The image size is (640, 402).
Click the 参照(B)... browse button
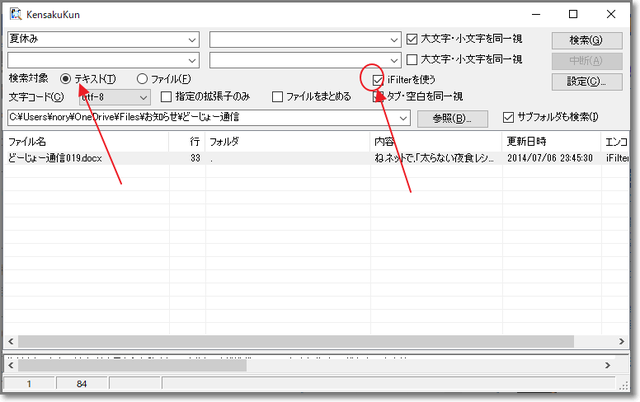pos(452,118)
